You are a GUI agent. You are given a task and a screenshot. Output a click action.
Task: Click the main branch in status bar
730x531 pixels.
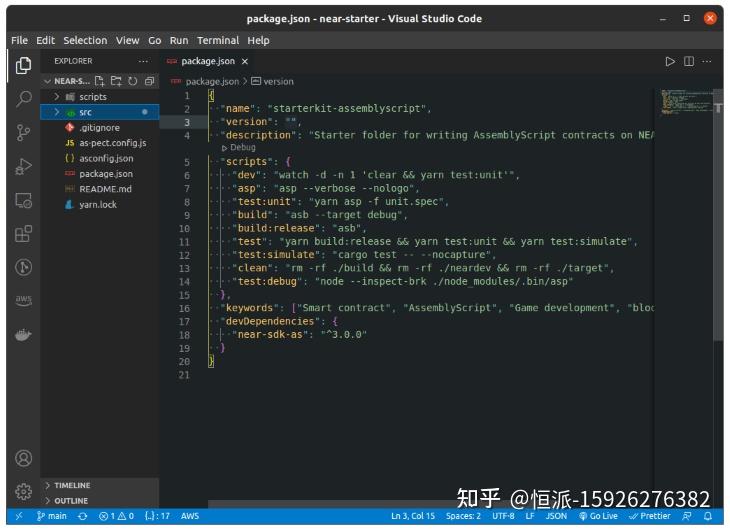[52, 516]
